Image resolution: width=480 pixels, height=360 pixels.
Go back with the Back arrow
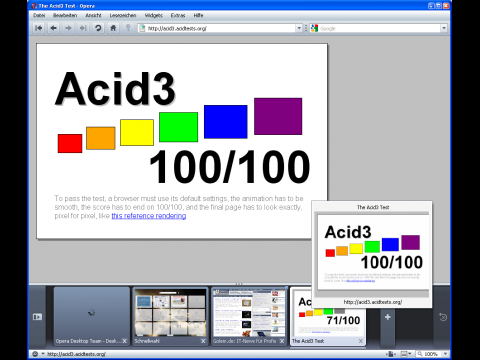(x=54, y=28)
